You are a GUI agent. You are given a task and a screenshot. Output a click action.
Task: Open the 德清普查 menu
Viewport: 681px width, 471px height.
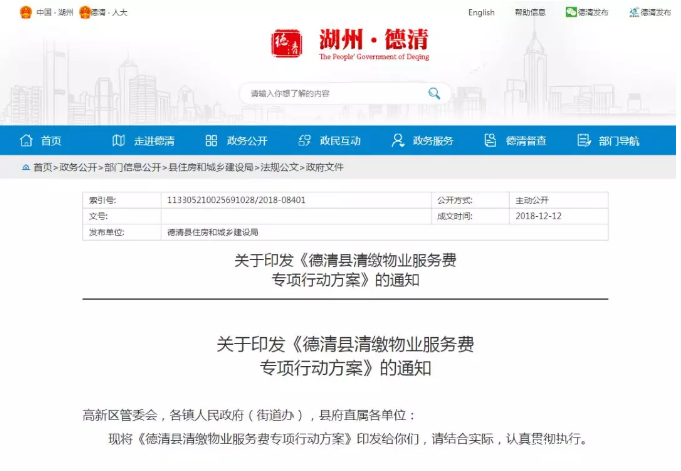pos(526,141)
